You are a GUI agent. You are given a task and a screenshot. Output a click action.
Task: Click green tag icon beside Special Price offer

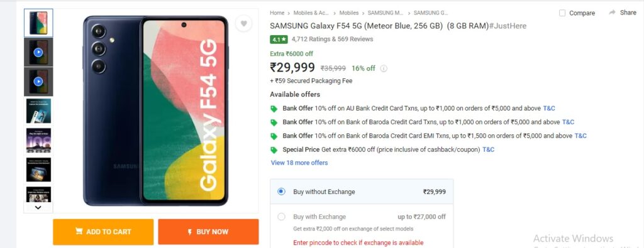pos(274,150)
